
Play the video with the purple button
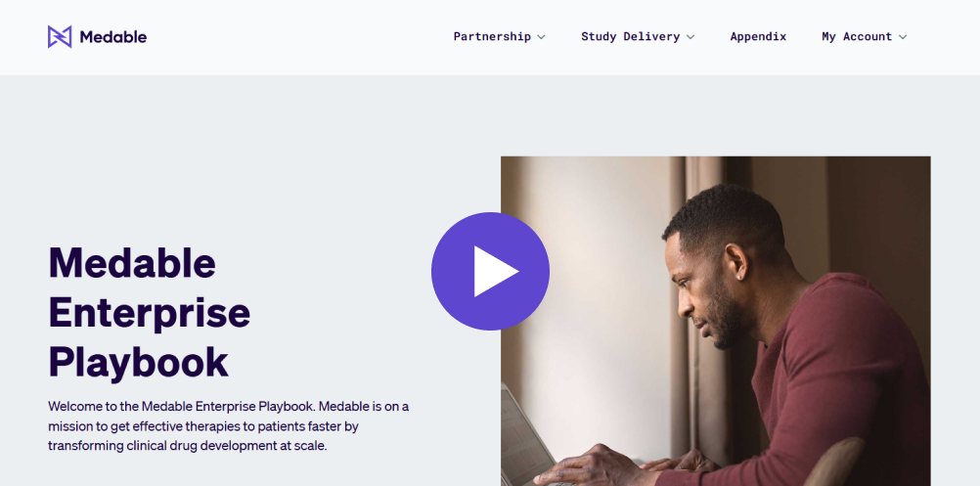[490, 271]
